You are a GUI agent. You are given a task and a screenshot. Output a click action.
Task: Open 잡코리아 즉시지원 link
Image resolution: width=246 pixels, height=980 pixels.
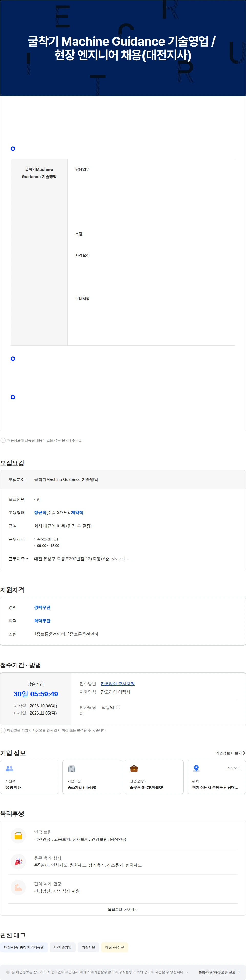pos(117,684)
